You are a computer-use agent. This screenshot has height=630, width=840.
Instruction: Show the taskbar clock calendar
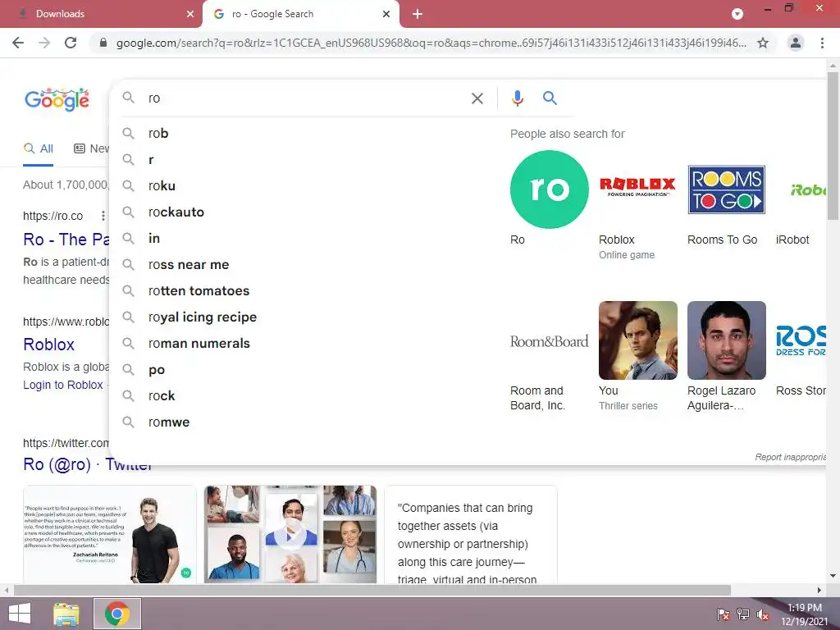pyautogui.click(x=805, y=614)
